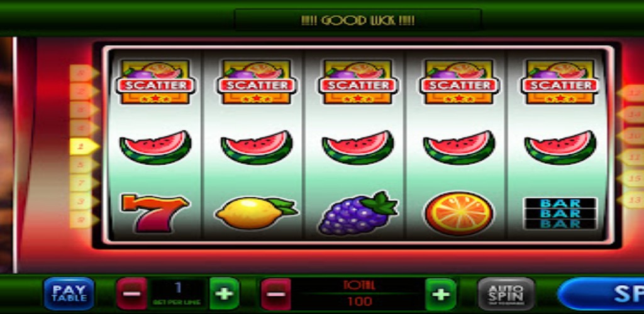Viewport: 644px width, 314px height.
Task: Click the Good Luck message banner
Action: 358,19
